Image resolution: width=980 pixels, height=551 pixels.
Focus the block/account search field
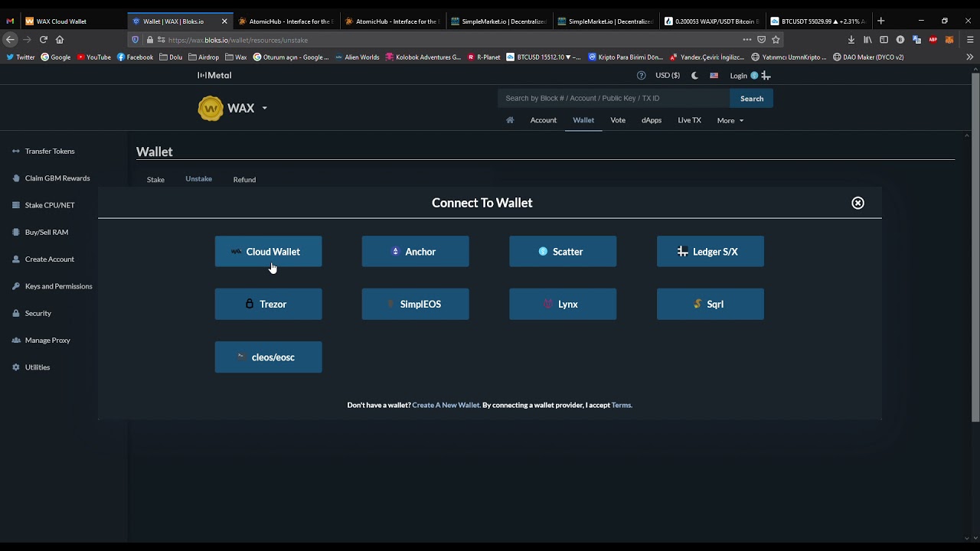[x=613, y=98]
